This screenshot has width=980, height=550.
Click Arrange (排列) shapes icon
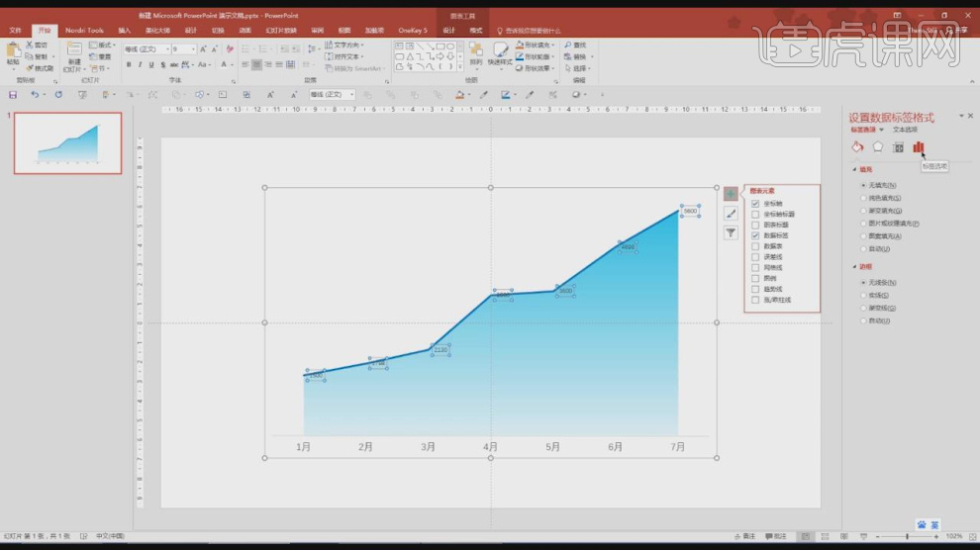coord(476,53)
